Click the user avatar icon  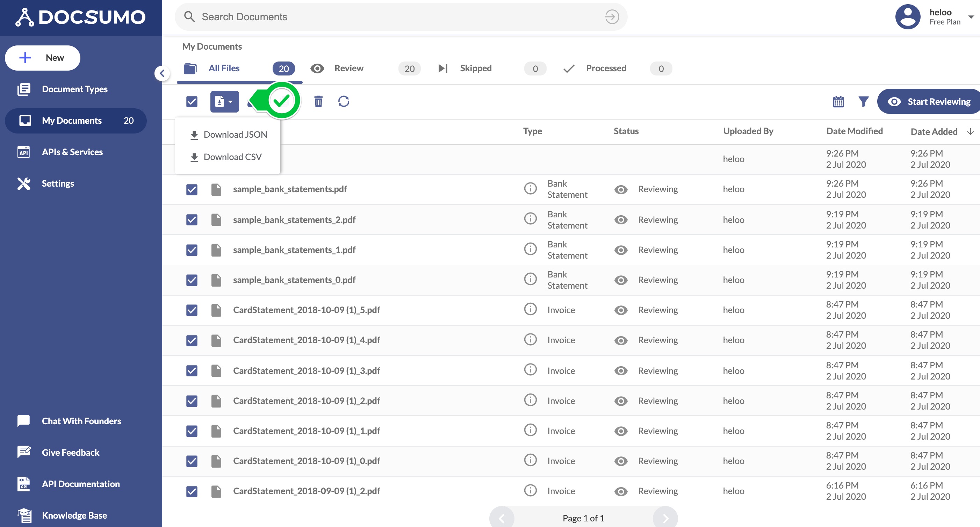(908, 17)
